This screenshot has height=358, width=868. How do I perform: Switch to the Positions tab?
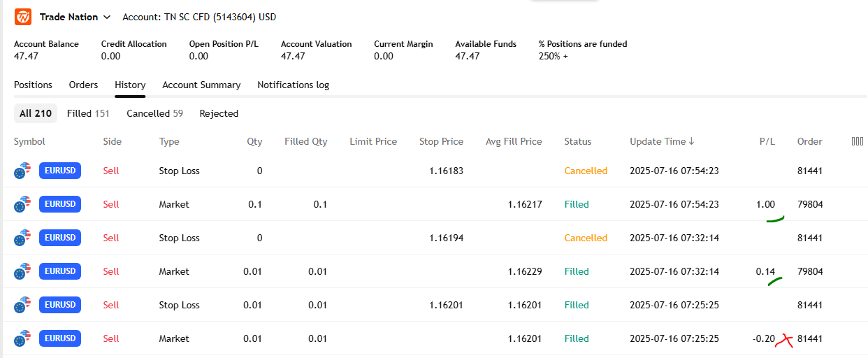click(33, 85)
